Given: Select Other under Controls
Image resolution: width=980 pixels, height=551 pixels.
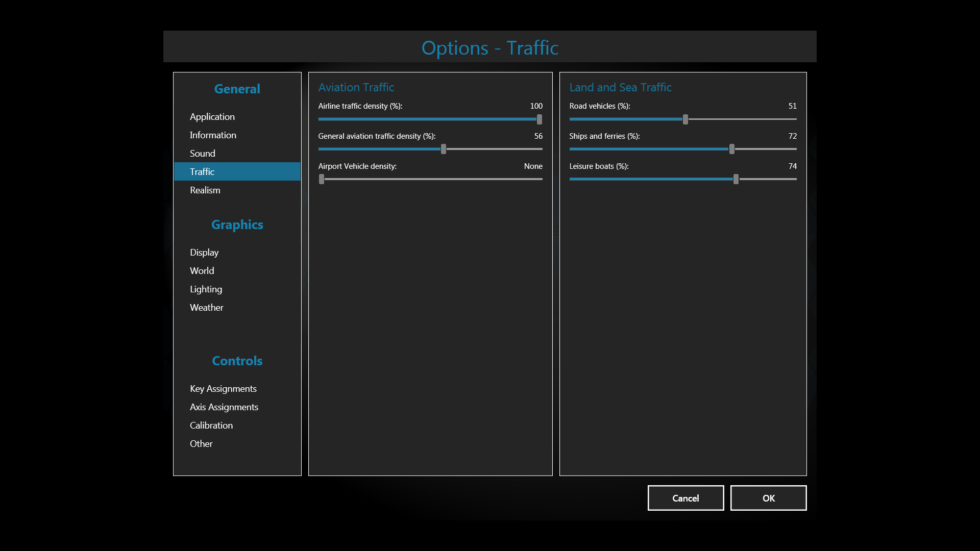Looking at the screenshot, I should pos(201,444).
